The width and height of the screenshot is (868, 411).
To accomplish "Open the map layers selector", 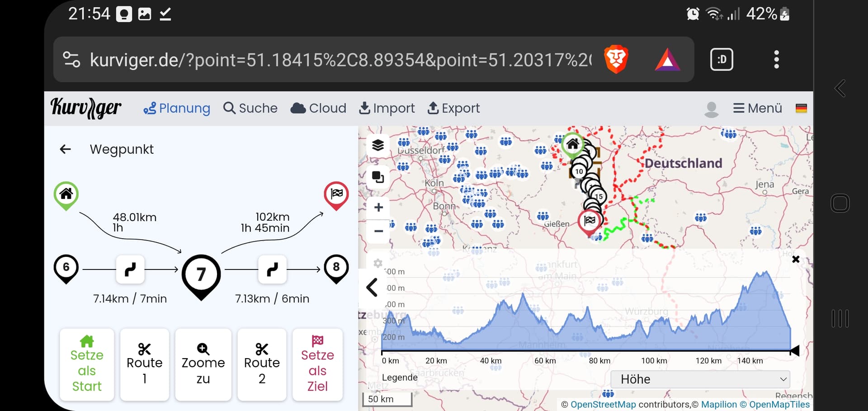I will pyautogui.click(x=378, y=145).
